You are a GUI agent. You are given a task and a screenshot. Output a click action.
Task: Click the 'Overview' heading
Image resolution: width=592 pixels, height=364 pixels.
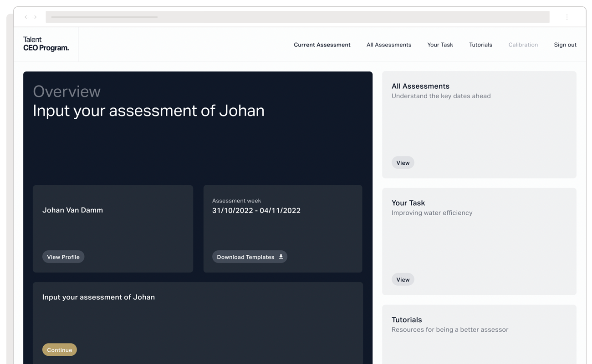click(x=66, y=91)
